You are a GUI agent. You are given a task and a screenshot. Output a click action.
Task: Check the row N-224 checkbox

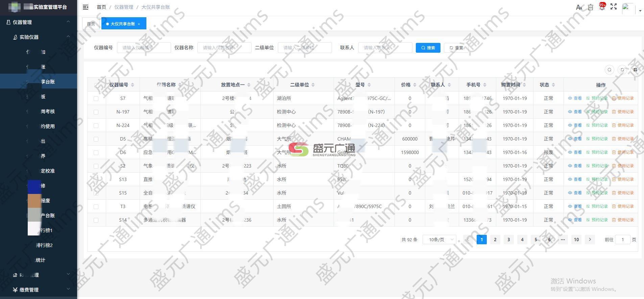[x=96, y=125]
